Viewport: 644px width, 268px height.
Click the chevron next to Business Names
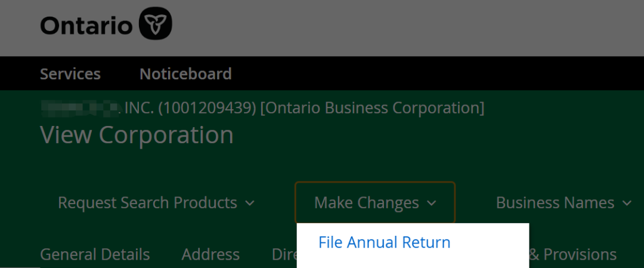pyautogui.click(x=627, y=204)
